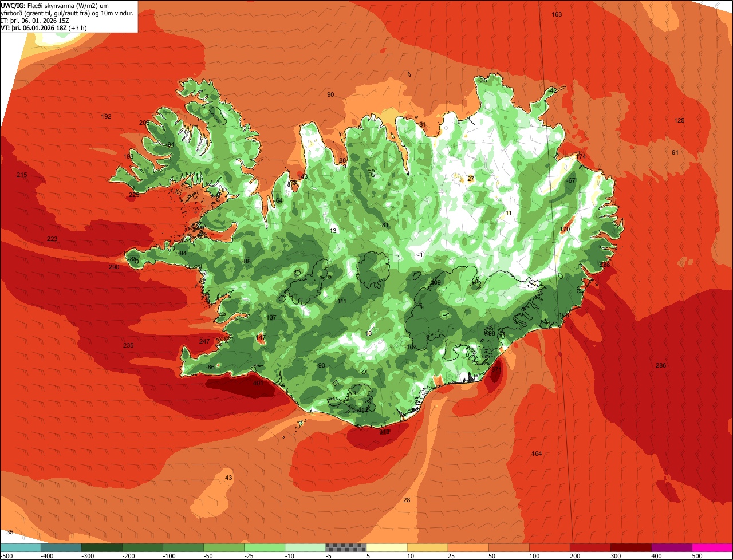Click the legend swatch between 10 and 25
This screenshot has height=560, width=733.
point(427,547)
